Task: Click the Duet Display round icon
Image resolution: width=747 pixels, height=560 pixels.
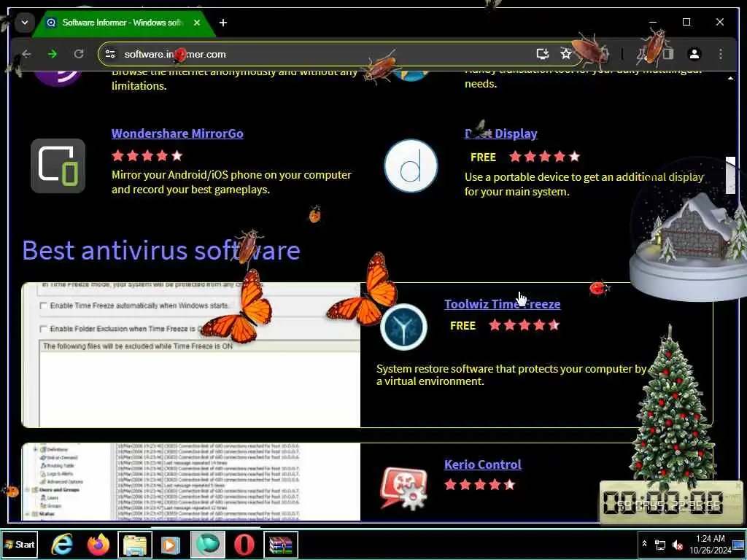Action: tap(411, 166)
